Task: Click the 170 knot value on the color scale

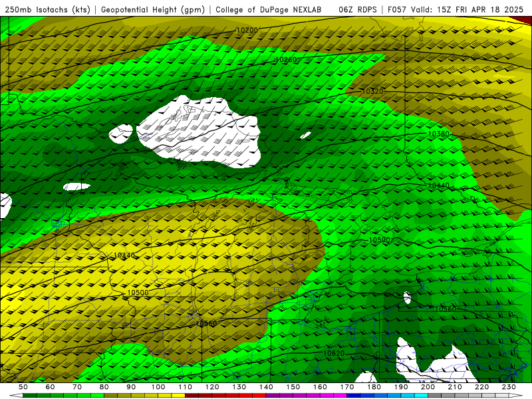Action: click(x=347, y=387)
